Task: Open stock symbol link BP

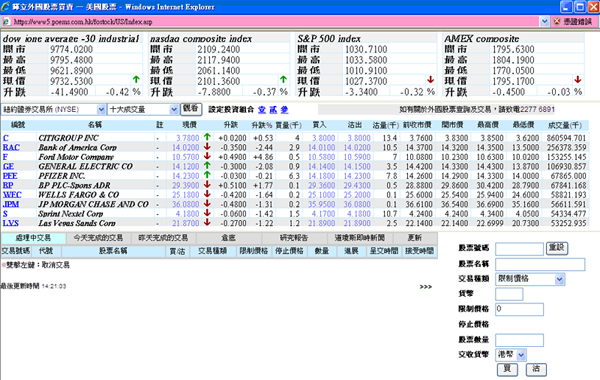Action: point(8,185)
